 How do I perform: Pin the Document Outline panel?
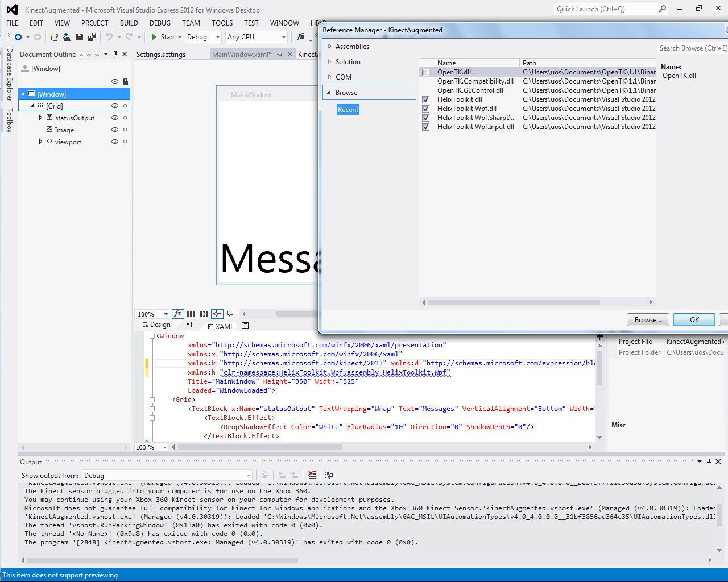115,54
